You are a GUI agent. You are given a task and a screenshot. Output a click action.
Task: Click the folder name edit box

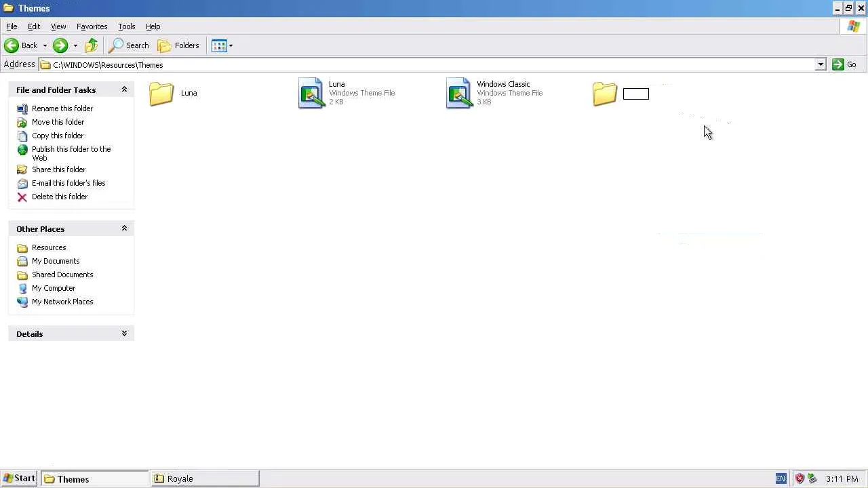(636, 94)
